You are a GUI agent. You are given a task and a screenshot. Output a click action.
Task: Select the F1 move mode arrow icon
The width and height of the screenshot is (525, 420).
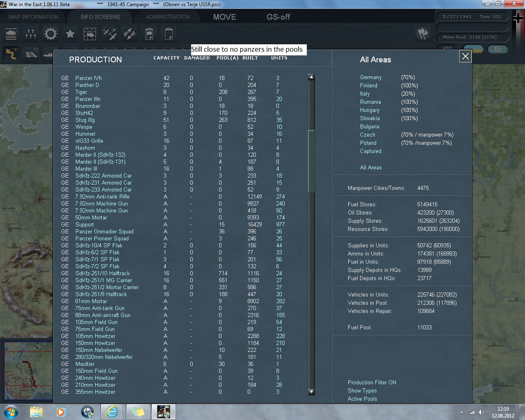11,54
